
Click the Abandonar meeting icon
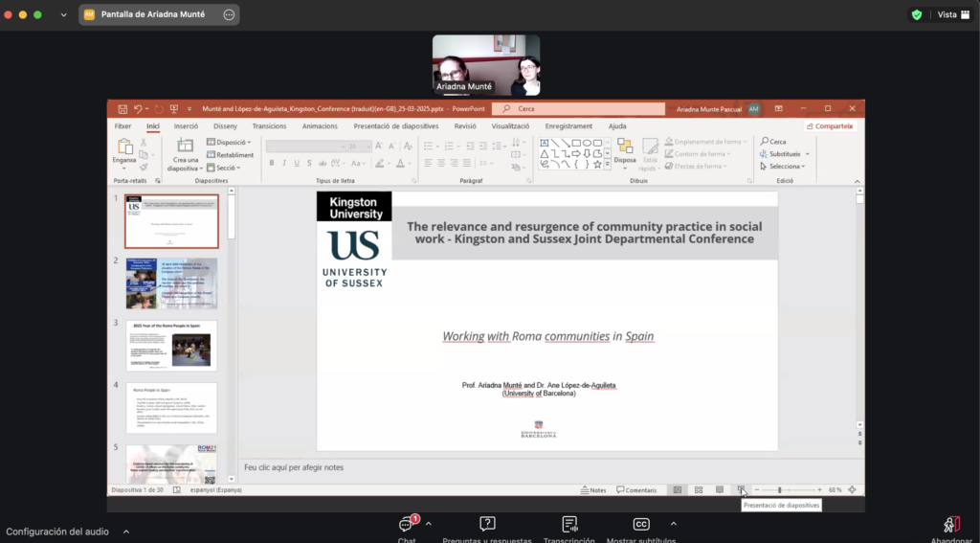click(951, 526)
